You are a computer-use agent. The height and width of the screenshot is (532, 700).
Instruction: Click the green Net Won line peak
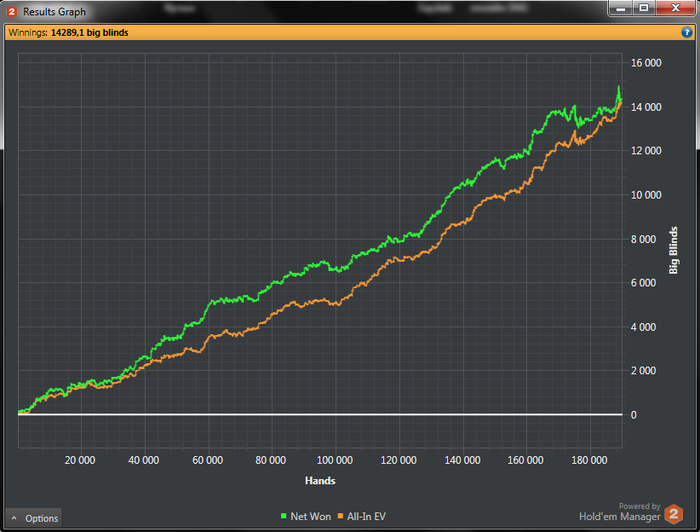[619, 88]
